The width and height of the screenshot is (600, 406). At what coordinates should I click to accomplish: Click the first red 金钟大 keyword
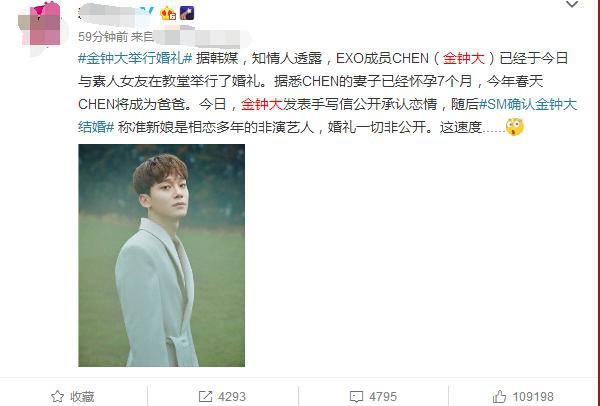(464, 58)
